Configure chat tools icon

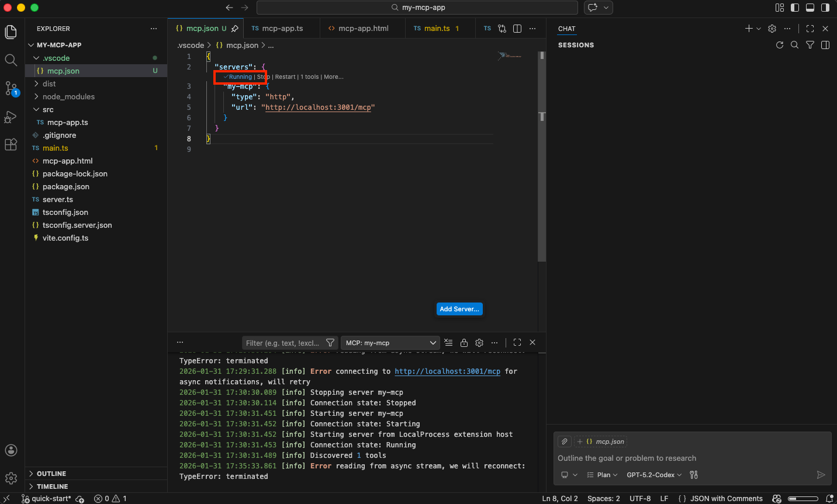694,475
